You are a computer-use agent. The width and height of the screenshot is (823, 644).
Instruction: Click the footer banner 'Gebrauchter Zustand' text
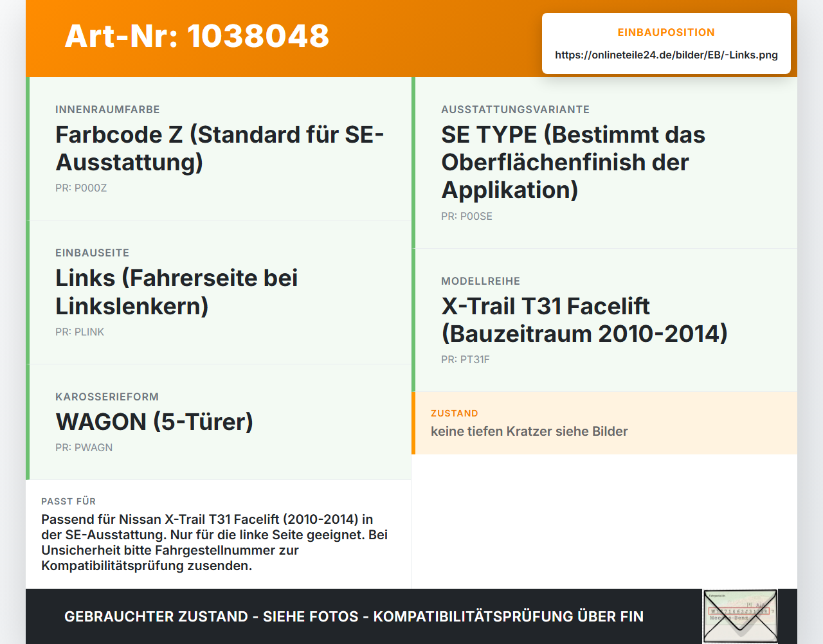(x=156, y=616)
